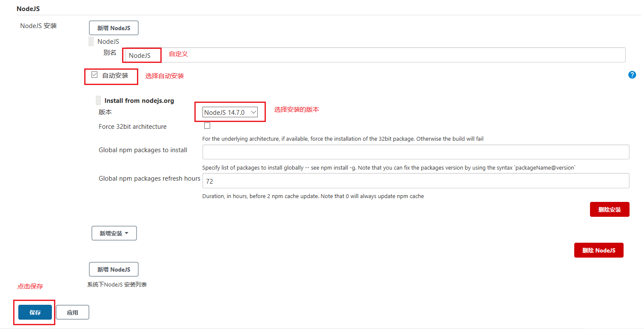
Task: Open the 版本 dropdown showing NodeJS 14.7.0
Action: tap(230, 112)
